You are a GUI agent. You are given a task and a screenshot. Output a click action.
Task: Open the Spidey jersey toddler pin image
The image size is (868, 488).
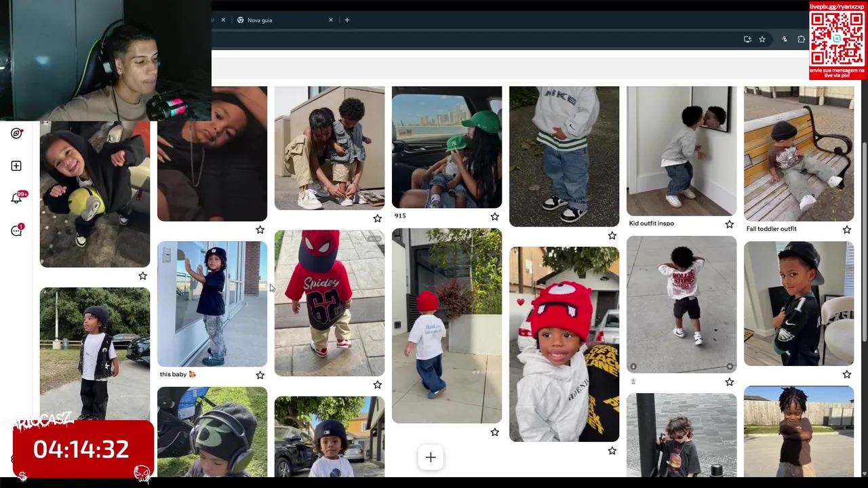[x=330, y=303]
